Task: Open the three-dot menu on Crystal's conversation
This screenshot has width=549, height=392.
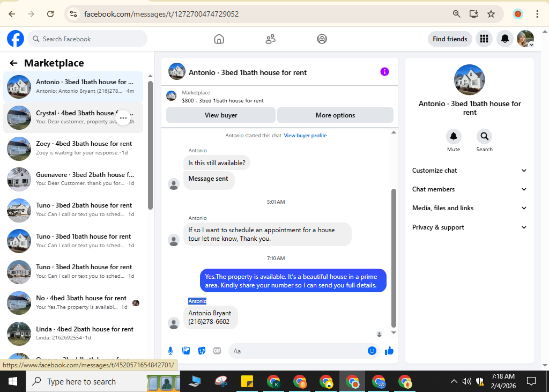Action: point(123,117)
